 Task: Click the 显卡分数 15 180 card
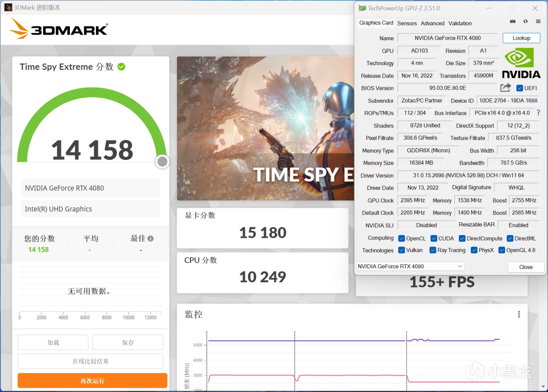click(x=263, y=228)
